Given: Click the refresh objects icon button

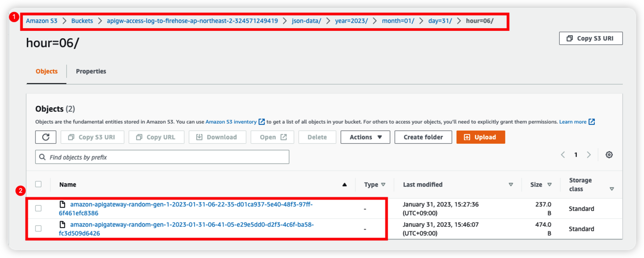Looking at the screenshot, I should [x=46, y=137].
